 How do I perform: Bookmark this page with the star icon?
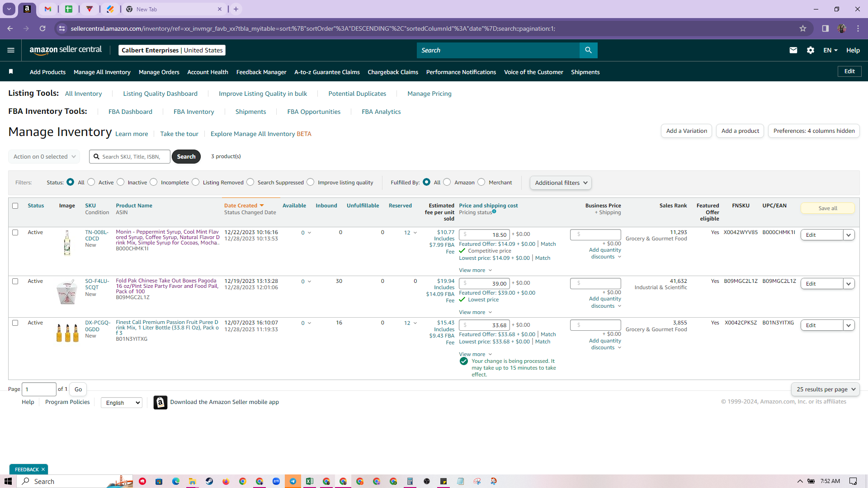point(803,28)
